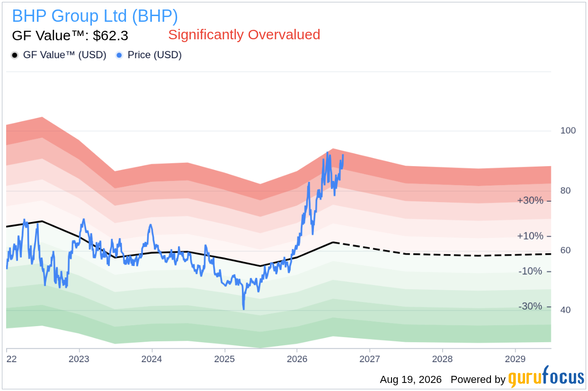This screenshot has width=588, height=391.
Task: Click the 40 y-axis label
Action: point(566,310)
